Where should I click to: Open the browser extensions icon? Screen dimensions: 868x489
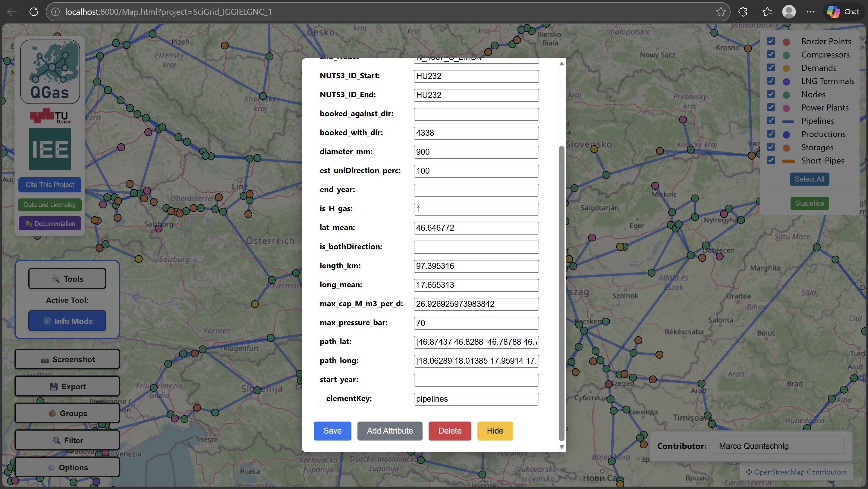743,12
